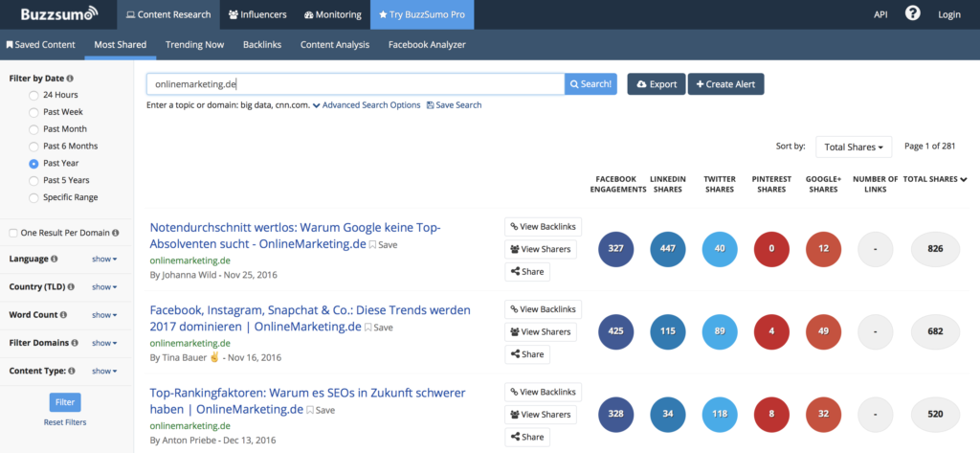This screenshot has width=980, height=453.
Task: Expand the Language filter with show
Action: pos(104,259)
